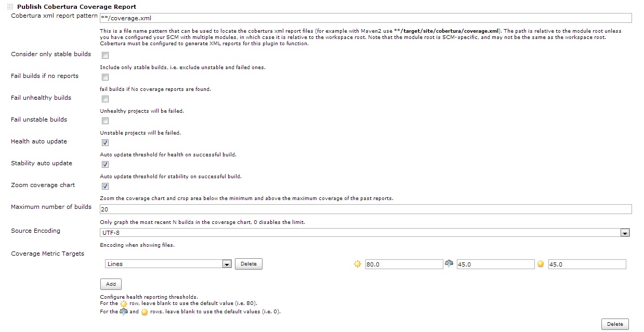Click the yellow ball icon beside 45.0
644x332 pixels.
coord(541,264)
